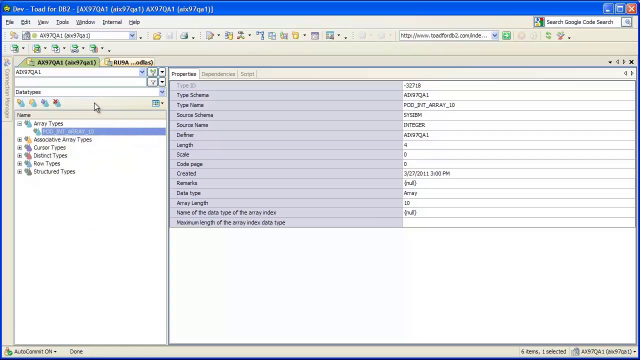Click the create datatype icon with yellow key
This screenshot has height=360, width=640.
(21, 104)
